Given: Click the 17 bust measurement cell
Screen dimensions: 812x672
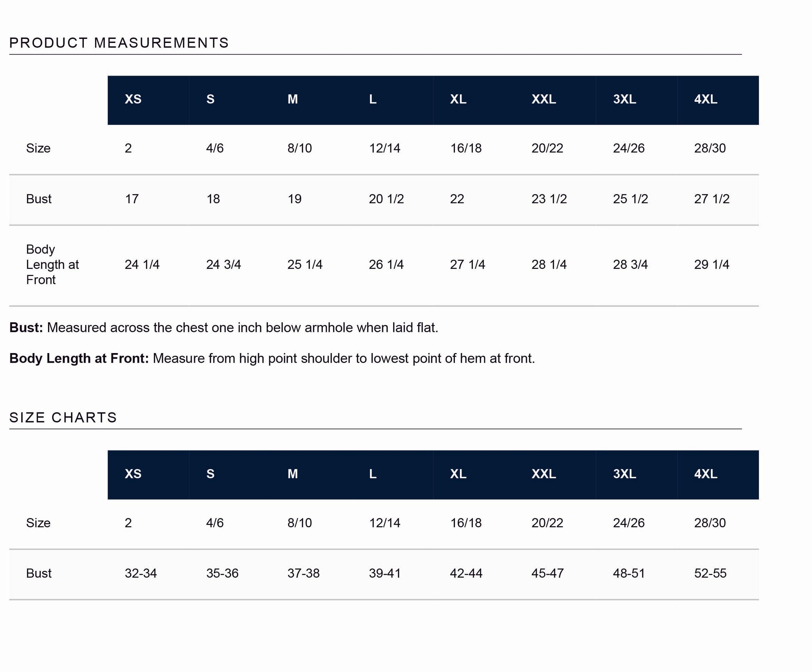Looking at the screenshot, I should click(132, 199).
